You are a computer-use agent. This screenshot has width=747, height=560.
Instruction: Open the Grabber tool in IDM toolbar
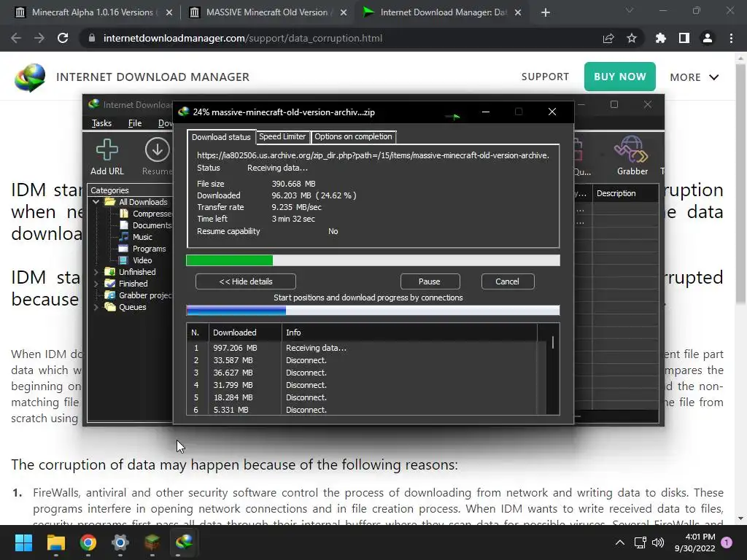631,149
